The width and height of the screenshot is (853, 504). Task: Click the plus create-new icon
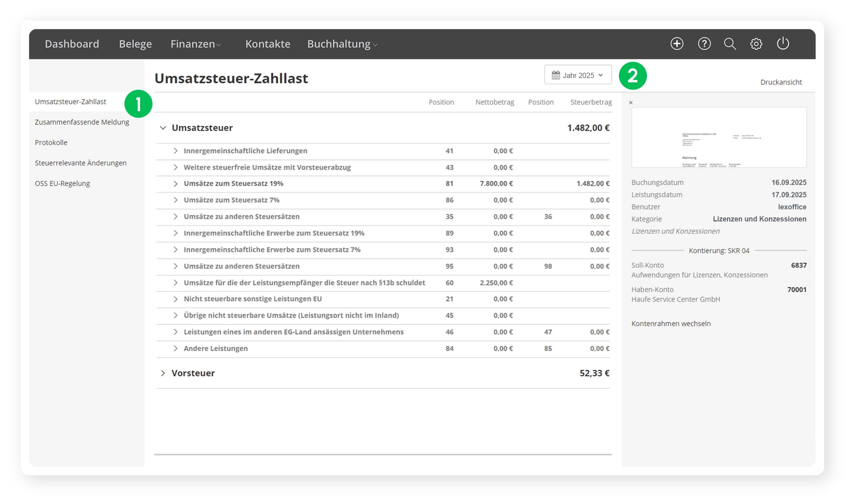(x=677, y=44)
